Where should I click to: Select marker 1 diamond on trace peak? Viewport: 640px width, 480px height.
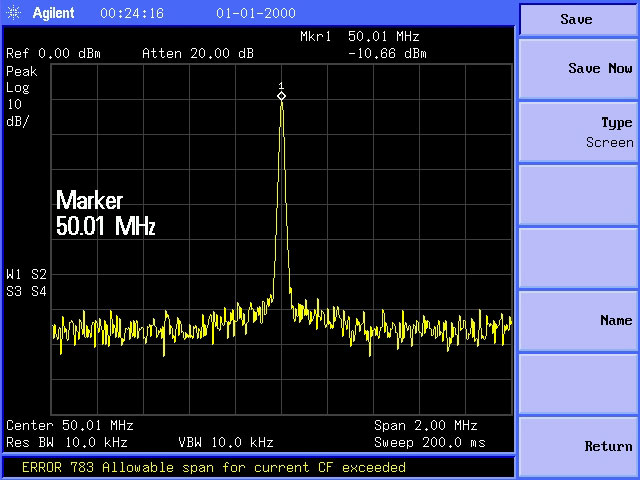281,96
